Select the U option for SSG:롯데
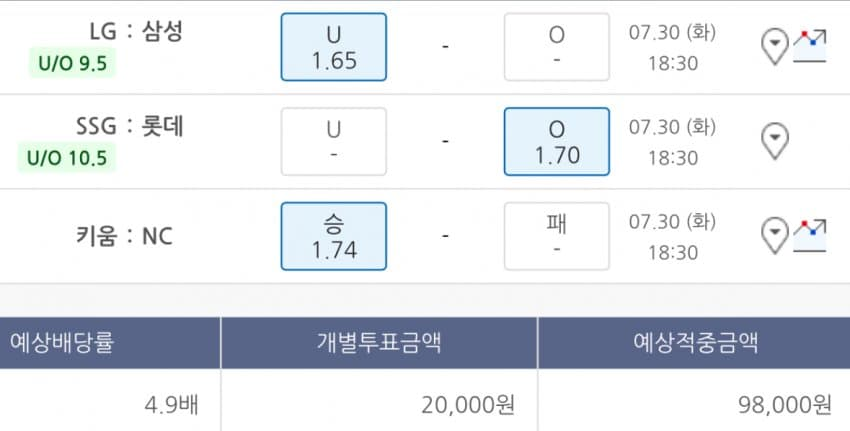 [334, 141]
